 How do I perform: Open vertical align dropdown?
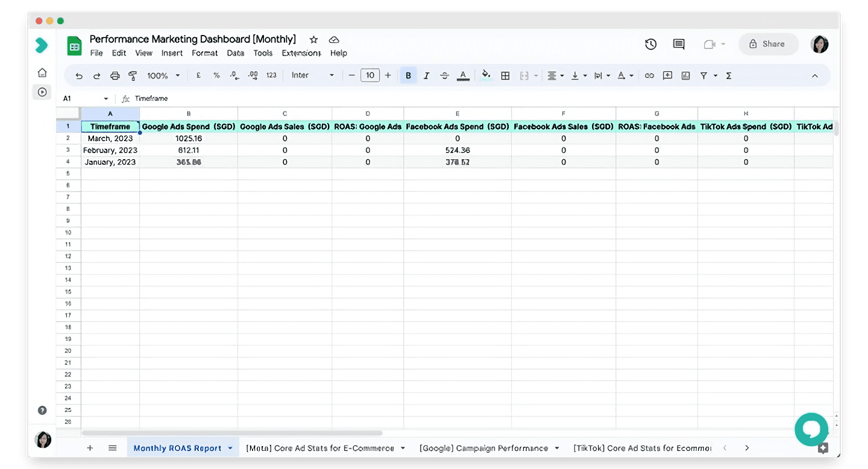579,76
